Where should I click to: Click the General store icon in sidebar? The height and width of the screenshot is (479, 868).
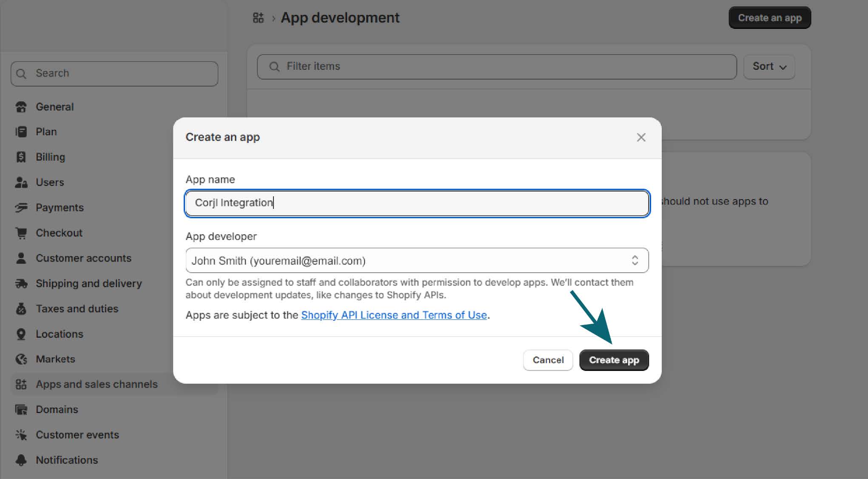click(21, 107)
